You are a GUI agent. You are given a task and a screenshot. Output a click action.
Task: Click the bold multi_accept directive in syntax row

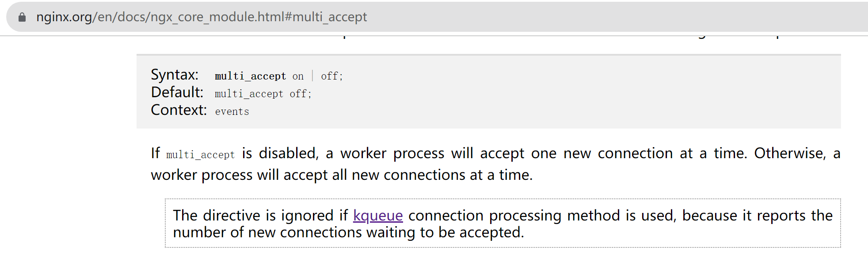point(250,76)
